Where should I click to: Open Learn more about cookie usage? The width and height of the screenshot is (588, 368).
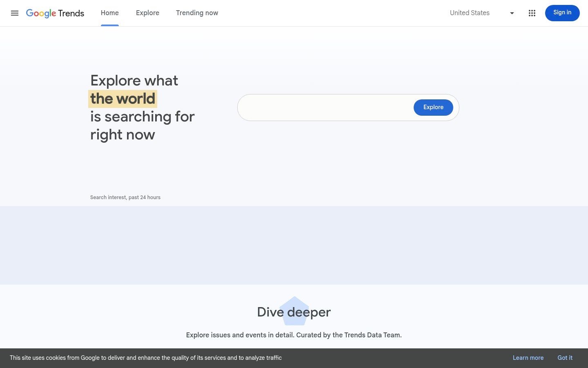[528, 358]
